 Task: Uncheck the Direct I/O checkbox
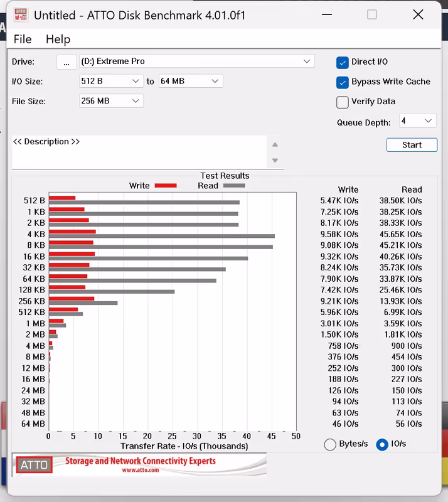pyautogui.click(x=343, y=62)
